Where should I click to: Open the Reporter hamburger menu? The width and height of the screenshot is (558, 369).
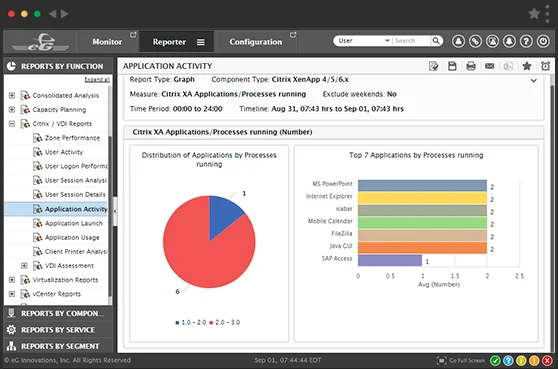tap(201, 42)
